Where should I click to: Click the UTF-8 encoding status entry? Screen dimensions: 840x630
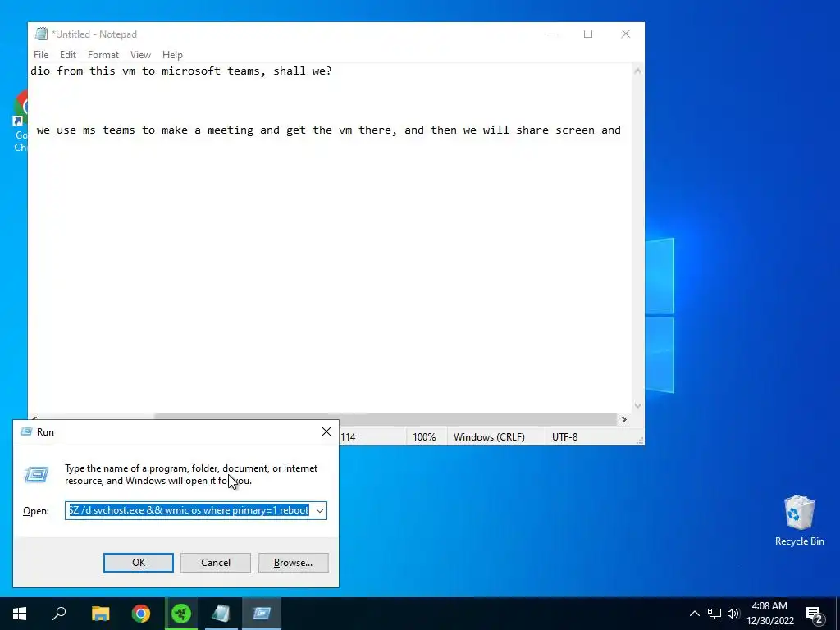tap(564, 437)
